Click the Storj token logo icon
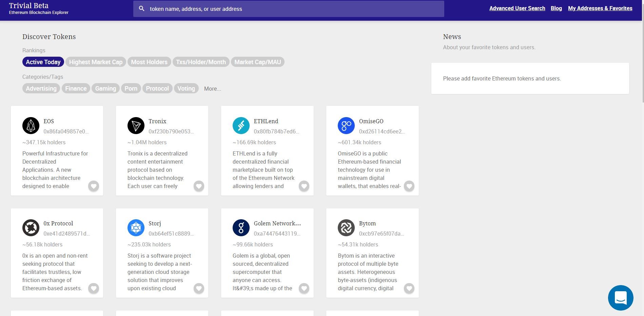This screenshot has width=644, height=316. [136, 228]
